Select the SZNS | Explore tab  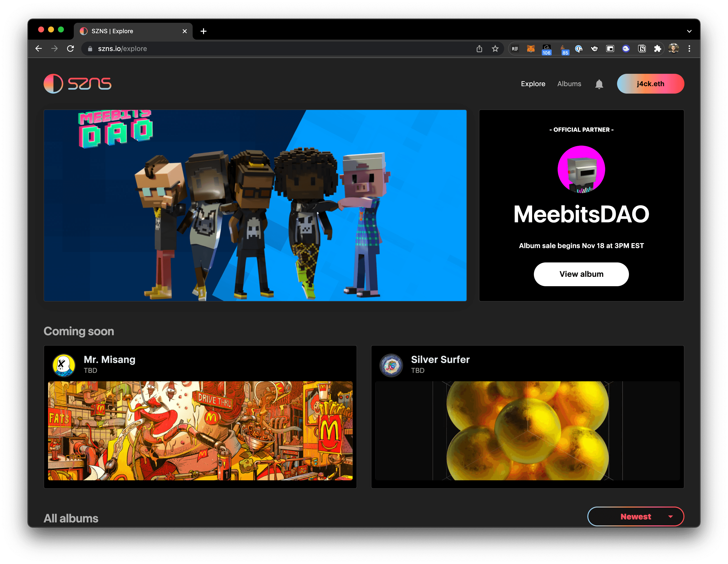pos(133,31)
